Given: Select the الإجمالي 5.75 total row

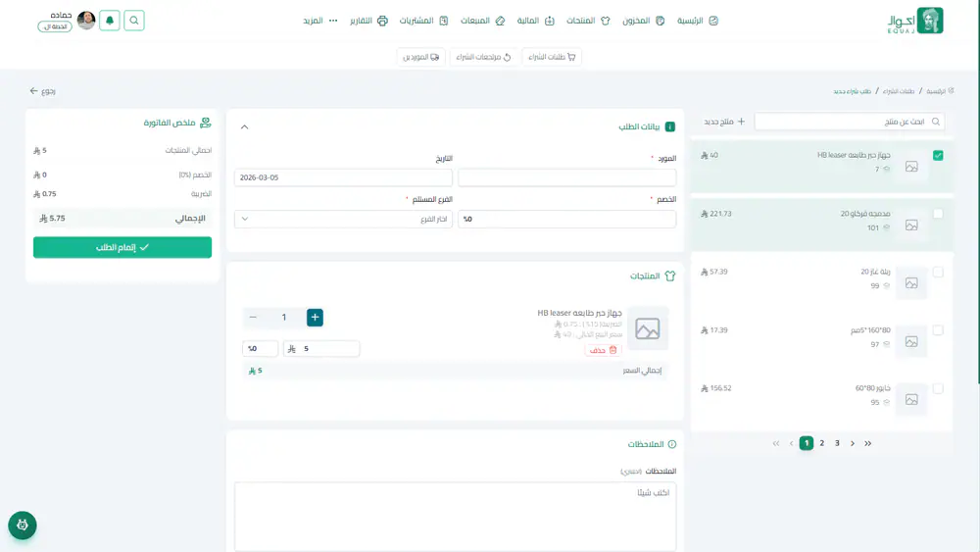Looking at the screenshot, I should coord(122,219).
